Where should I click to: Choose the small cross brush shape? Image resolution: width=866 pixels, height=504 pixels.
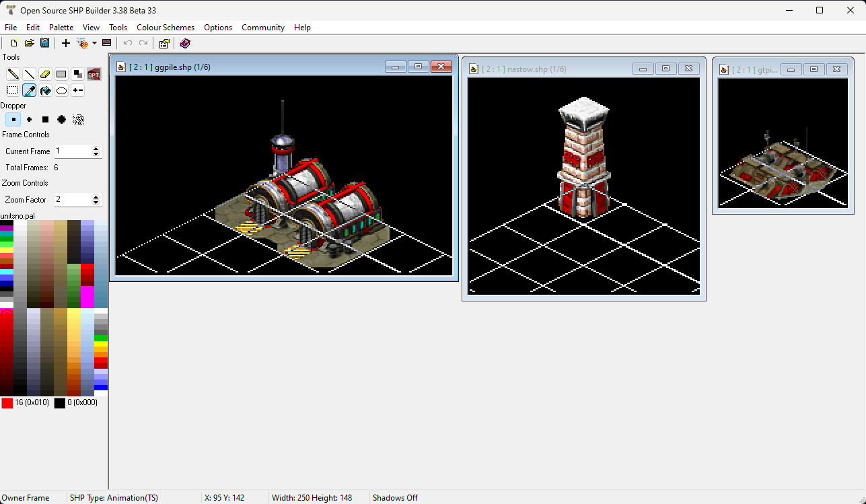[x=29, y=119]
